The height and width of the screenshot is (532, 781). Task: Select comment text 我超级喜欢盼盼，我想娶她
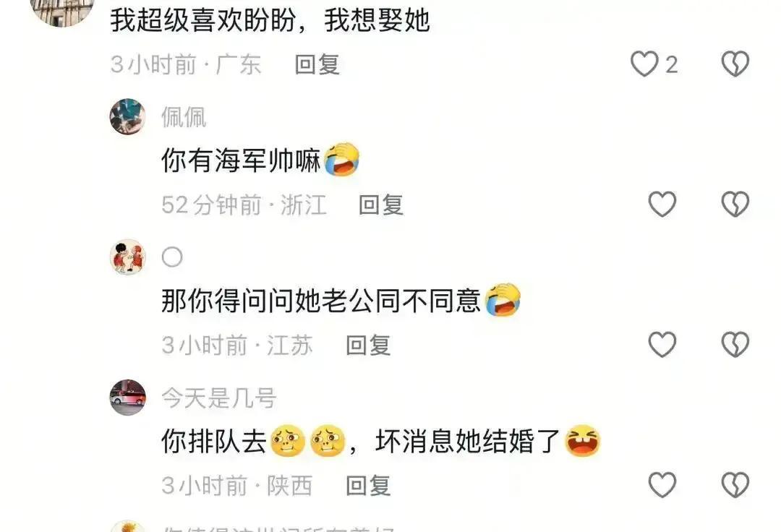(x=270, y=21)
